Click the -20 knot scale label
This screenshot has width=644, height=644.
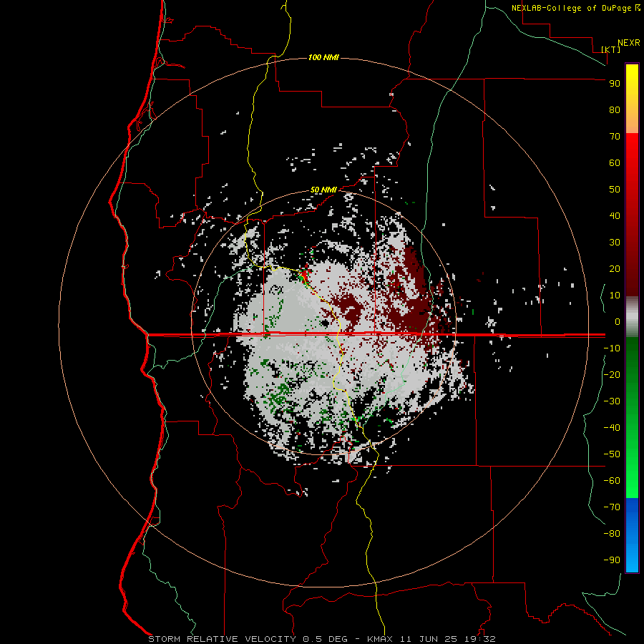tap(612, 374)
